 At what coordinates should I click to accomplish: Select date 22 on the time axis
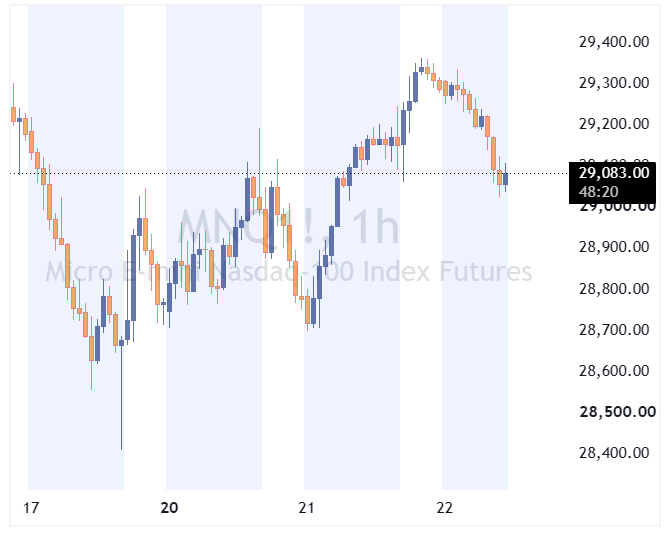pyautogui.click(x=444, y=508)
